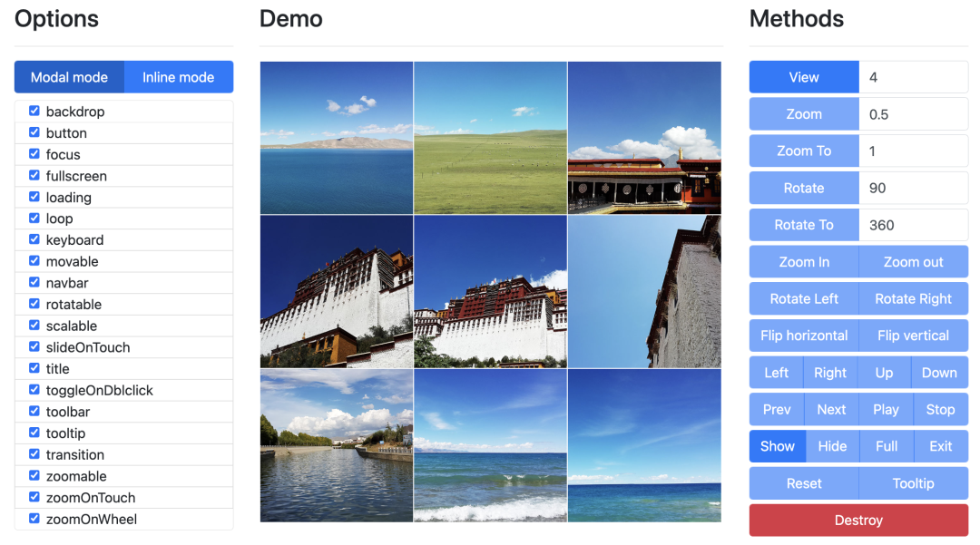980x545 pixels.
Task: Click Zoom In
Action: click(x=804, y=261)
